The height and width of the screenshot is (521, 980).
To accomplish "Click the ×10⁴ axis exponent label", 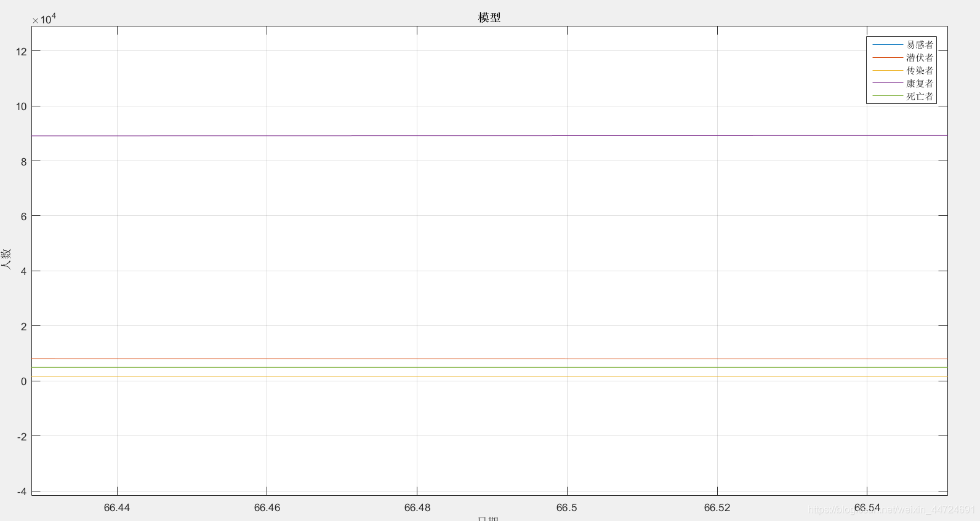I will point(44,19).
